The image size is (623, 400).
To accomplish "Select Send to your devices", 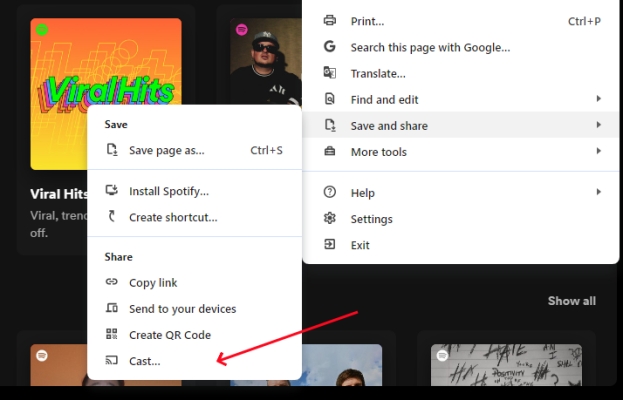I will coord(195,309).
